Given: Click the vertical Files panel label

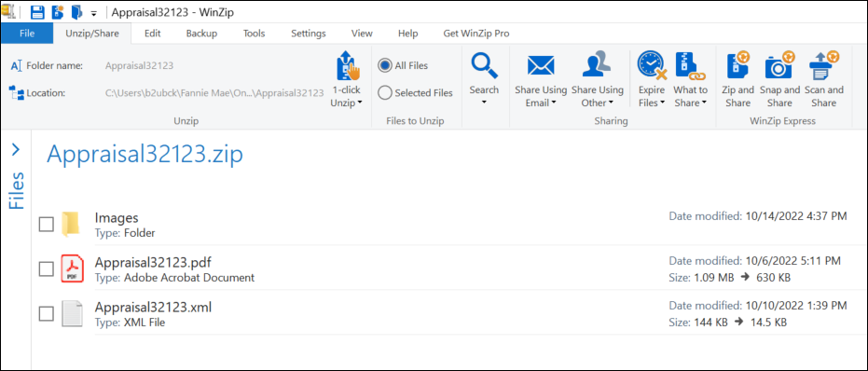Looking at the screenshot, I should pyautogui.click(x=17, y=190).
